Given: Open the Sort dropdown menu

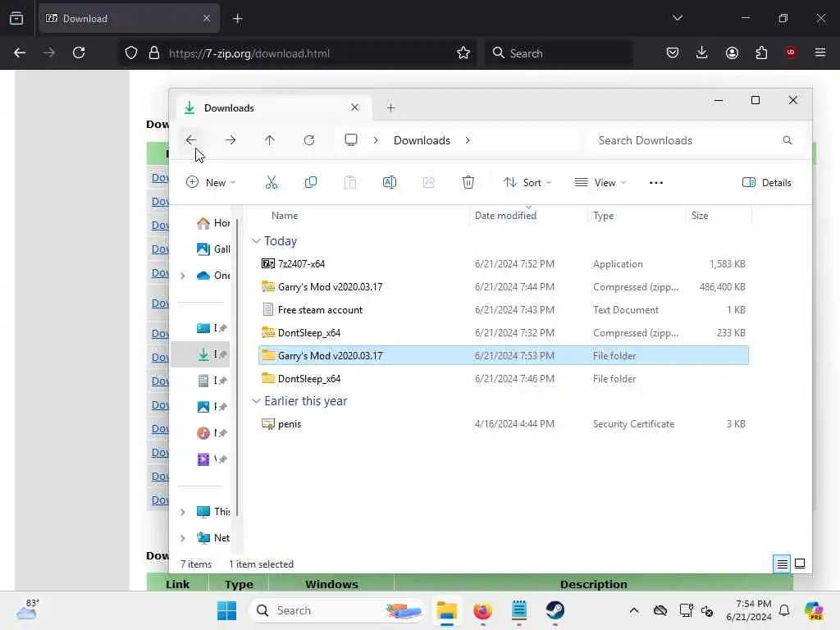Looking at the screenshot, I should coord(527,183).
